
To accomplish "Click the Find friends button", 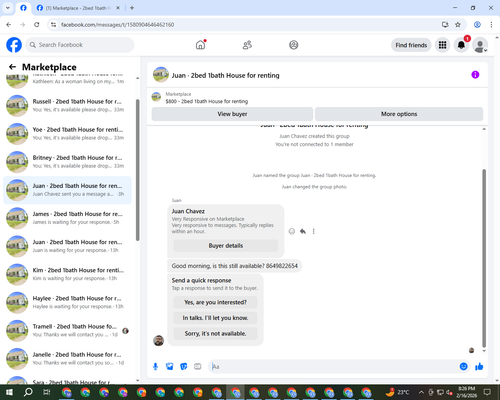I will (x=411, y=45).
